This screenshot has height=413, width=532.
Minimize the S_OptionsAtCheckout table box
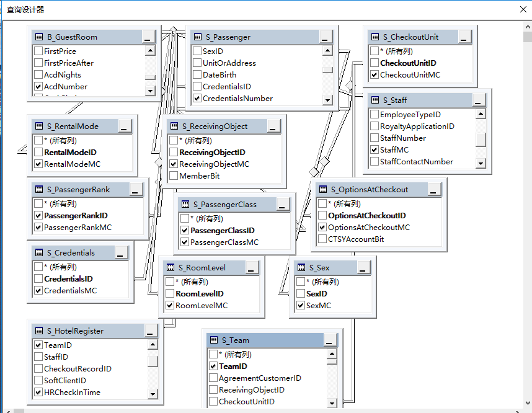coord(433,189)
